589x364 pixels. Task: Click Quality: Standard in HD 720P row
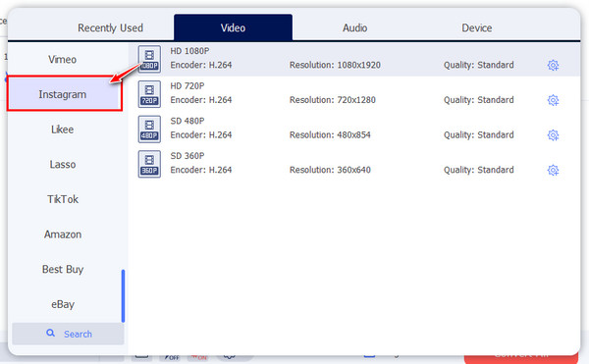pyautogui.click(x=479, y=100)
